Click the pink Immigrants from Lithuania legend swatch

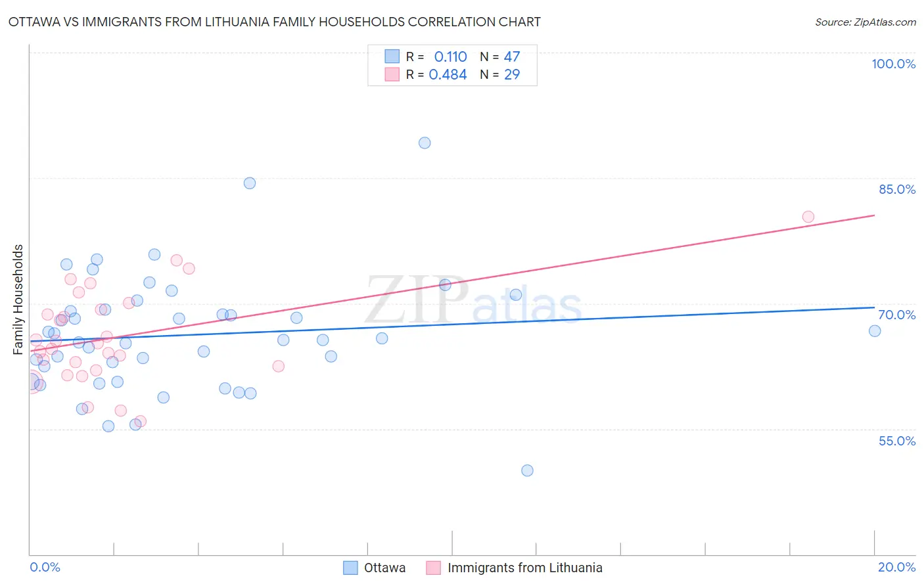(x=433, y=568)
